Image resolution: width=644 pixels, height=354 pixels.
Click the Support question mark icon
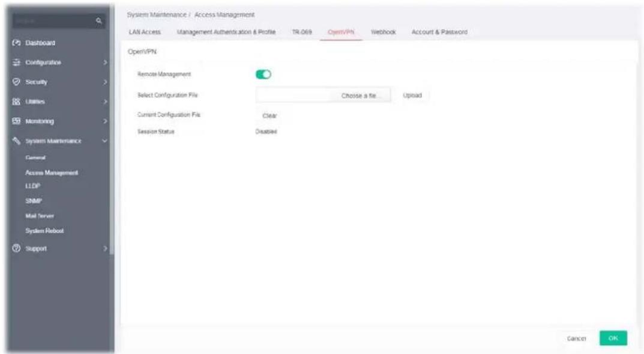point(16,248)
